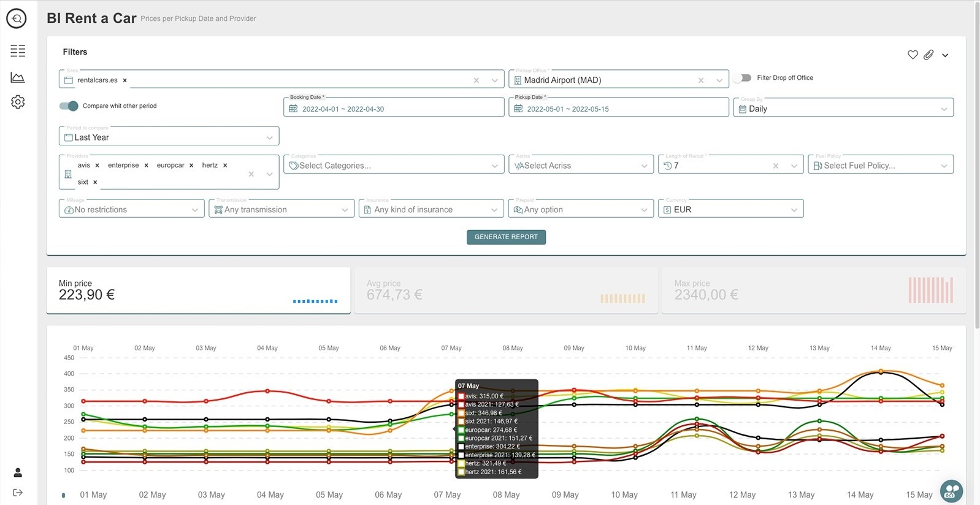This screenshot has width=980, height=505.
Task: Open the settings gear icon in sidebar
Action: (x=18, y=102)
